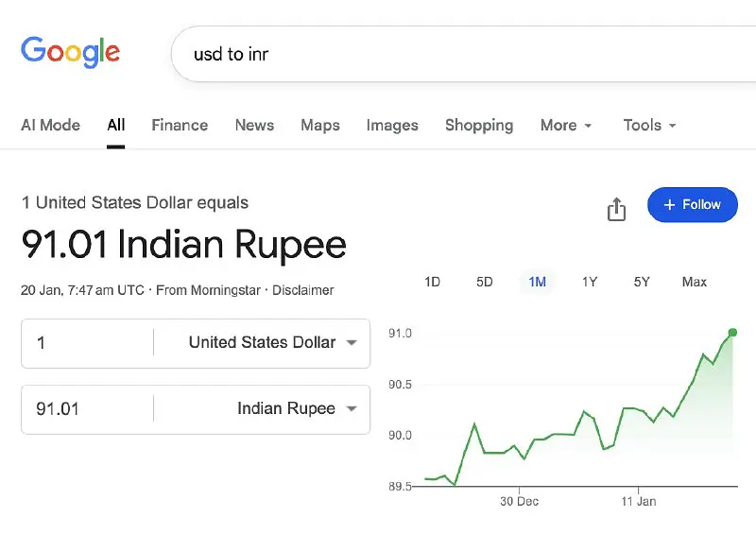Image resolution: width=756 pixels, height=535 pixels.
Task: Show the Max chart range
Action: click(694, 282)
